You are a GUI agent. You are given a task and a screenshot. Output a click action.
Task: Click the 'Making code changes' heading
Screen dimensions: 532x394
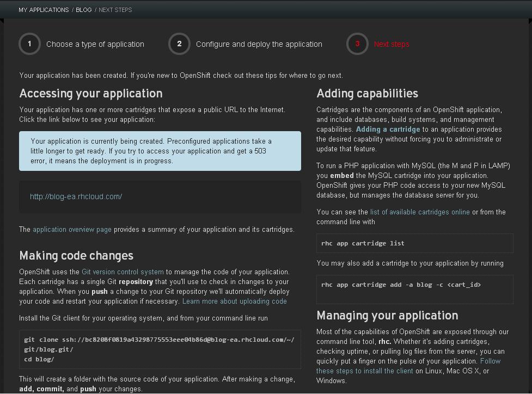coord(76,256)
